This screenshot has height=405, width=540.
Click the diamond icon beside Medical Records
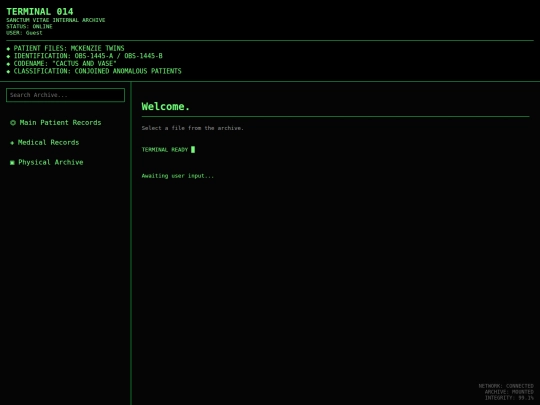(x=12, y=143)
